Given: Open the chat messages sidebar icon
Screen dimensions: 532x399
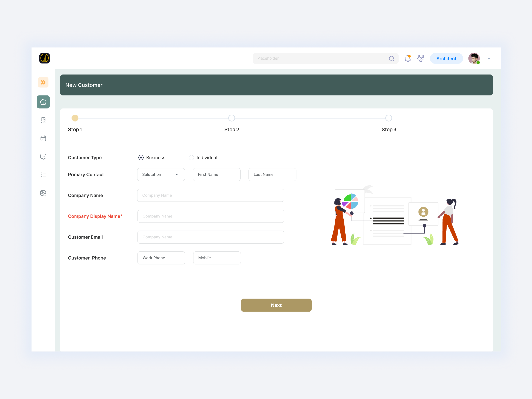Looking at the screenshot, I should click(x=43, y=157).
